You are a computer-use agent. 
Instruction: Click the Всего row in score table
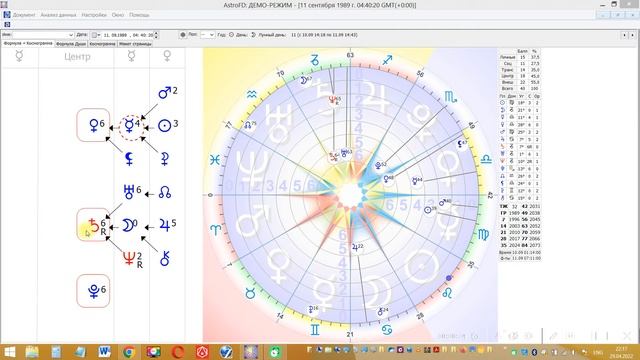[x=520, y=89]
